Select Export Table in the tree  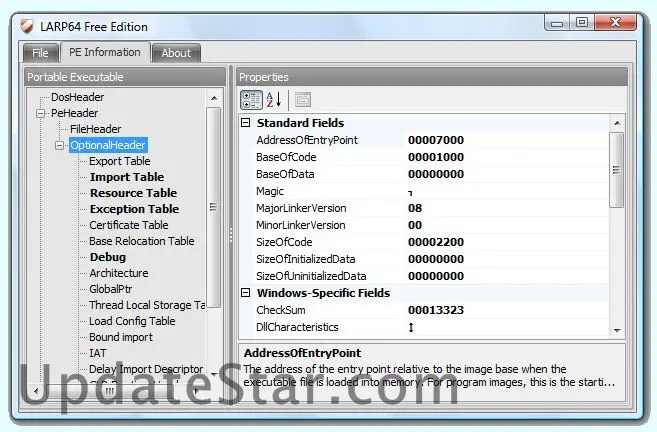coord(120,161)
